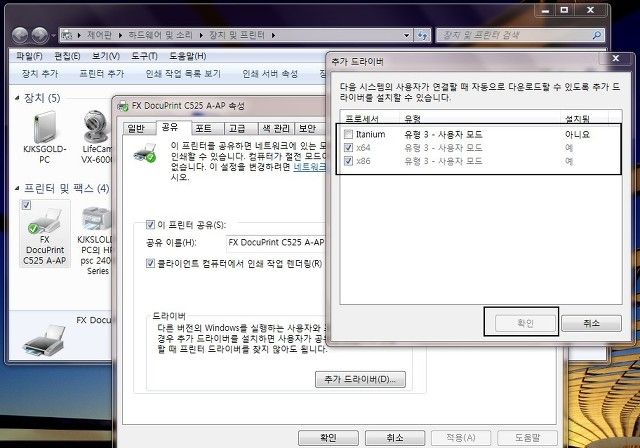Close the 추가 드라이버 dialog
Viewport: 640px width, 448px height.
coord(616,59)
